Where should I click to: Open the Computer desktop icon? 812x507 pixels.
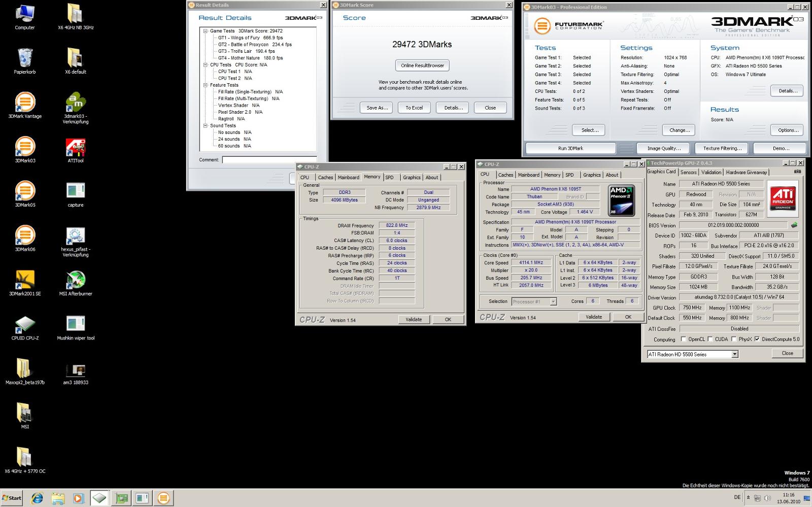coord(24,17)
